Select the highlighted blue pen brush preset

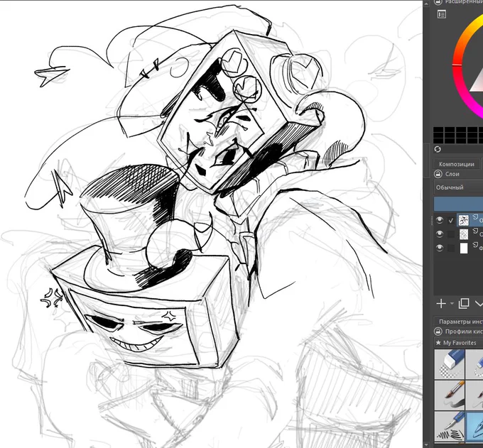pos(475,426)
